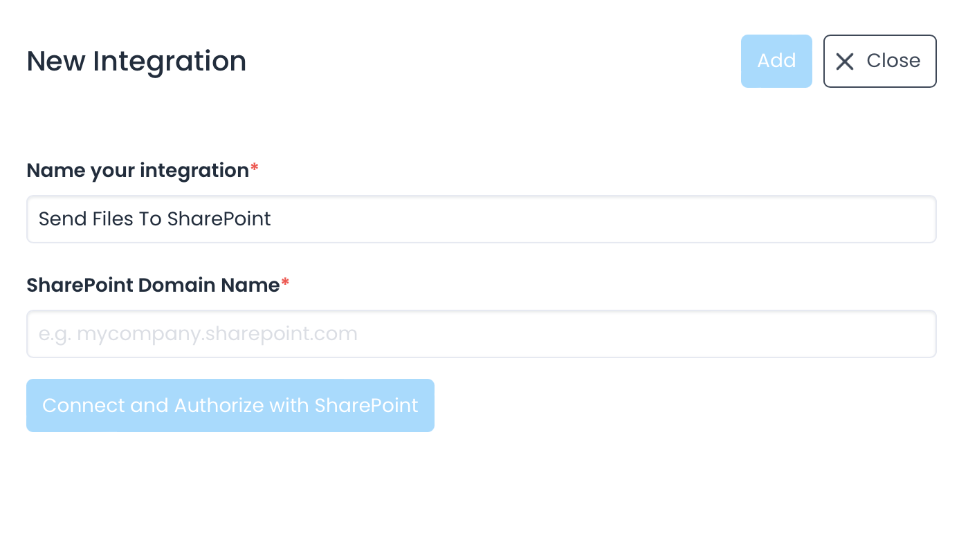Image resolution: width=977 pixels, height=560 pixels.
Task: Click the word 'SharePoint' on Connect button
Action: 366,405
